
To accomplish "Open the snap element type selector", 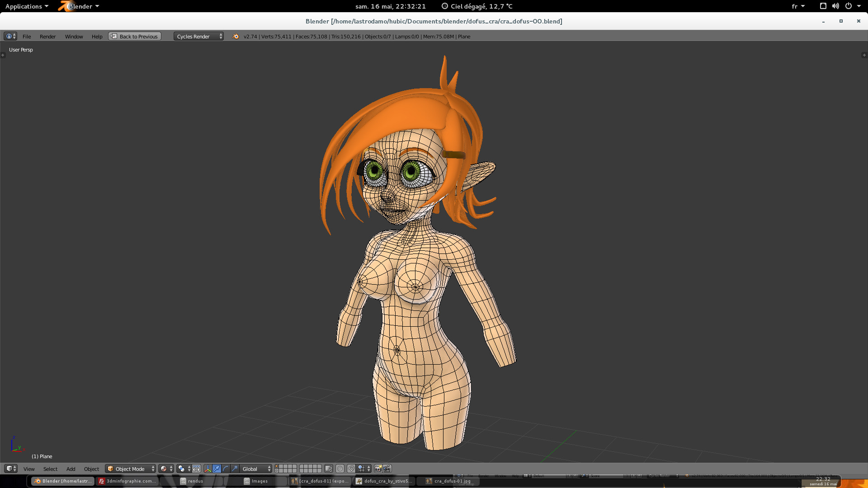I will 364,469.
